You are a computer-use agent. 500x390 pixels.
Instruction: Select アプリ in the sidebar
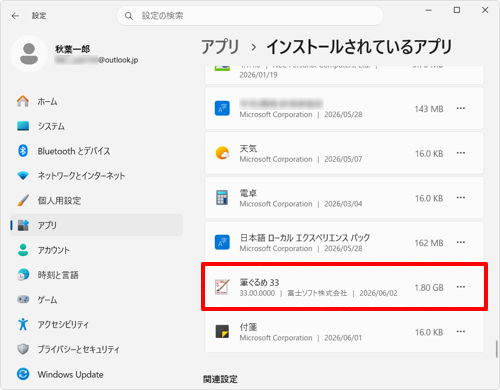point(96,225)
